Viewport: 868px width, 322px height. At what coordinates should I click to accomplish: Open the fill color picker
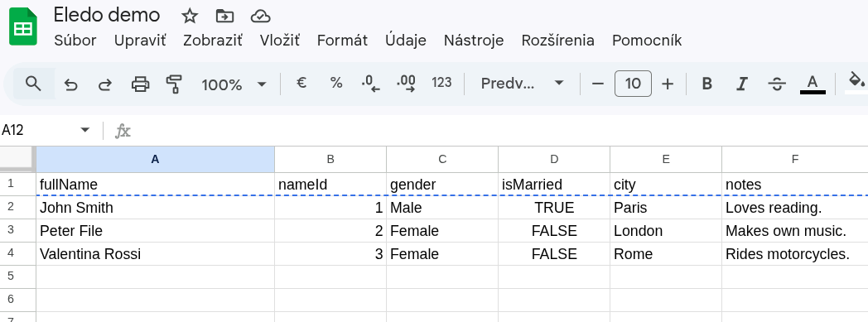pos(856,83)
